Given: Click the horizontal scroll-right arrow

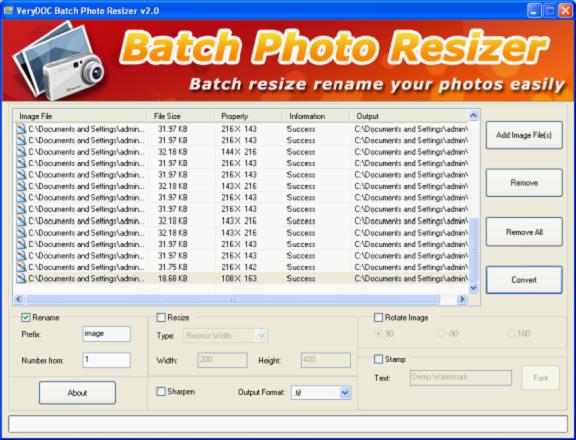Looking at the screenshot, I should click(462, 299).
